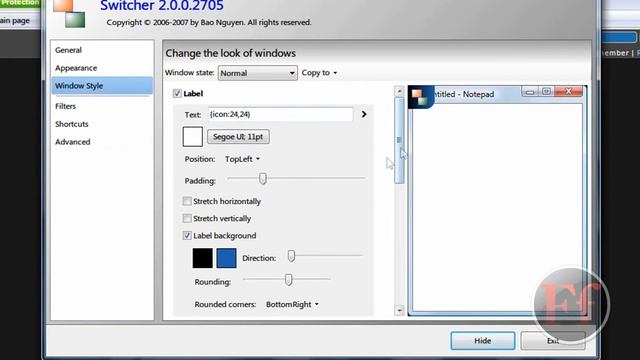Open the Appearance settings page

click(x=76, y=68)
